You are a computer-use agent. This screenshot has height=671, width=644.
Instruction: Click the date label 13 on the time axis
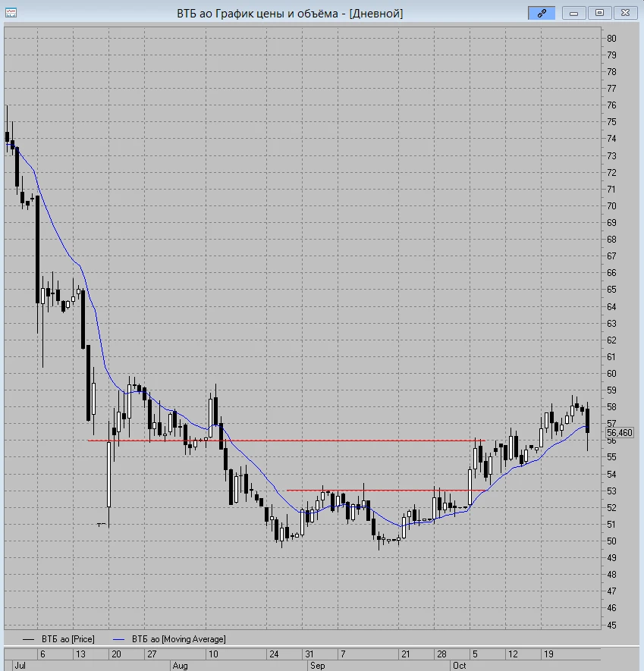[80, 654]
